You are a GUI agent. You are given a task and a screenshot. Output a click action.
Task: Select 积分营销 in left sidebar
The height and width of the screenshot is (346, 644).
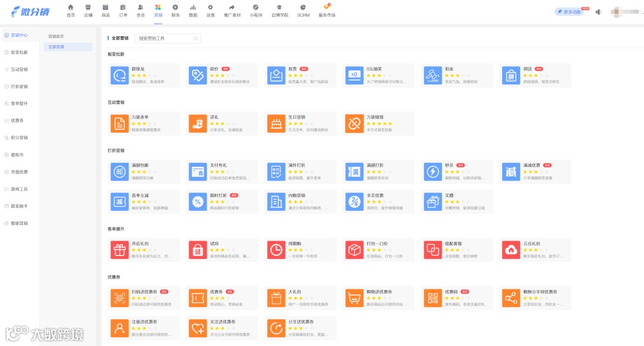click(x=19, y=138)
